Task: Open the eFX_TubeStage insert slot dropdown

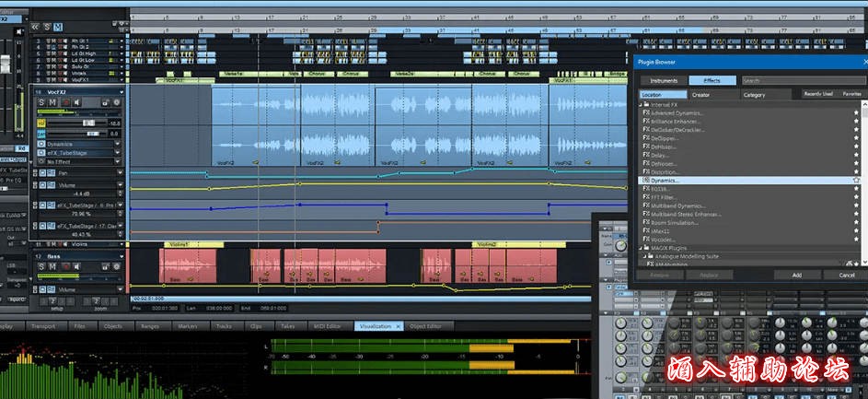Action: click(118, 154)
